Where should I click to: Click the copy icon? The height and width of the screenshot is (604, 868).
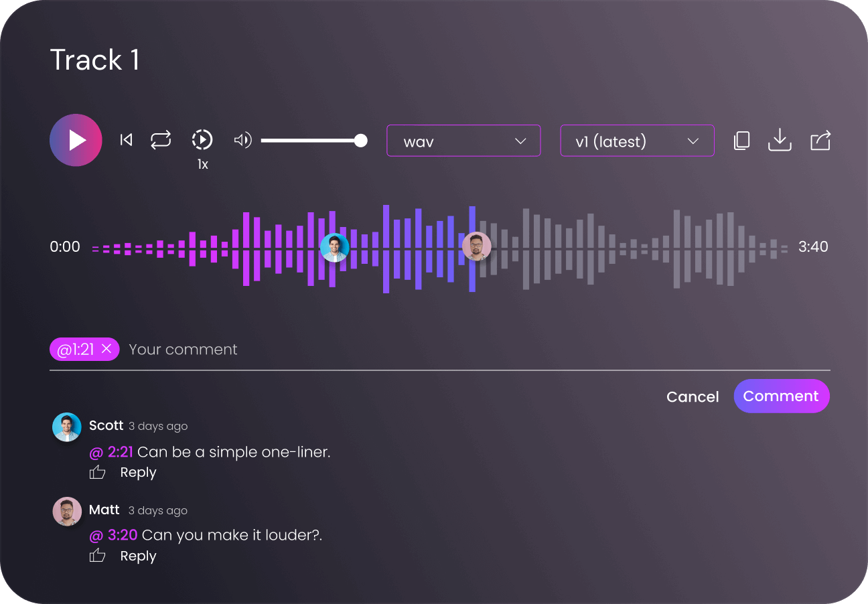tap(741, 140)
